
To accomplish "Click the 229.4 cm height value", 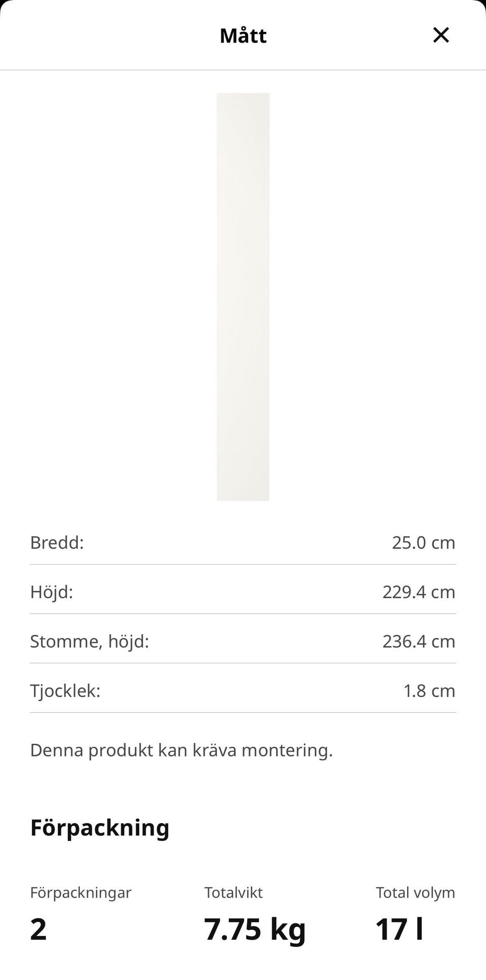I will coord(419,592).
